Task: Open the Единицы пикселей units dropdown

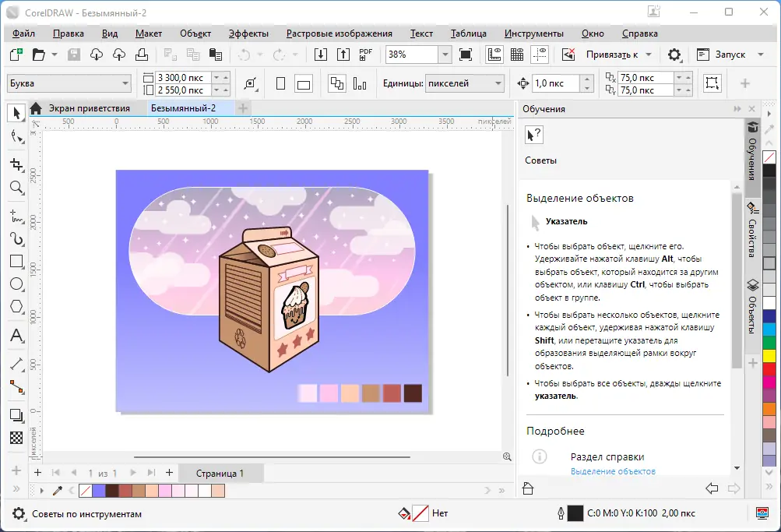Action: [x=498, y=83]
